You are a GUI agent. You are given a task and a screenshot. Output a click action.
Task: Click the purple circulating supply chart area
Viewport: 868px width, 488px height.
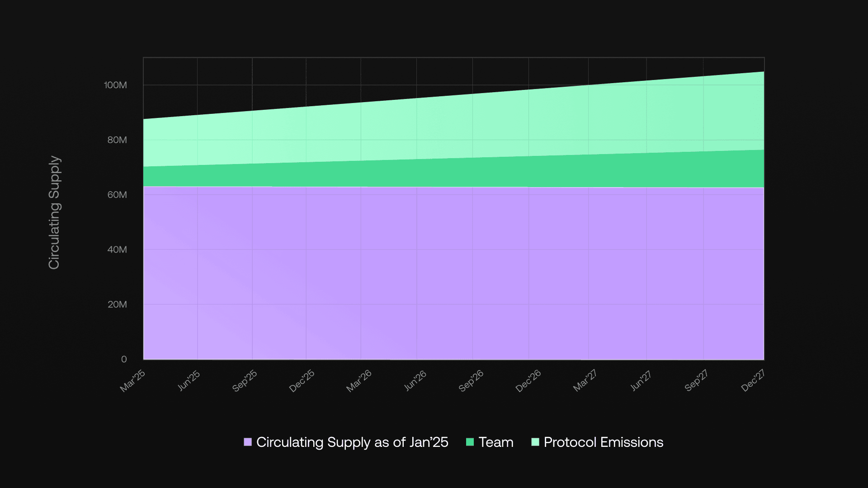click(x=452, y=271)
